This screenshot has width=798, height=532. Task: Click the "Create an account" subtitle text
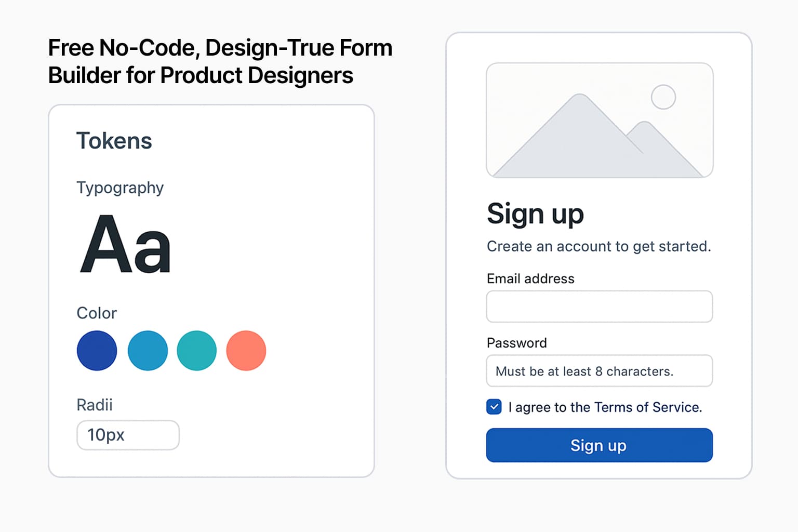598,246
